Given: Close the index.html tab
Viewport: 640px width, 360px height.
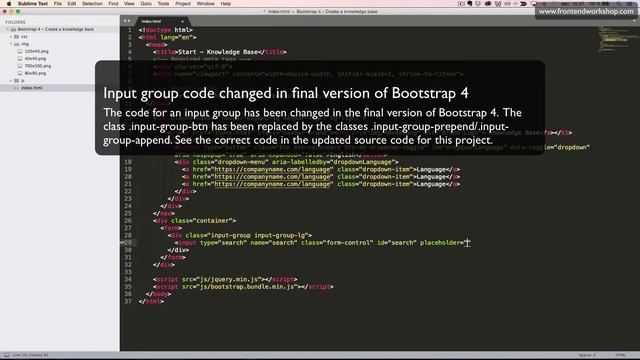Looking at the screenshot, I should 182,21.
